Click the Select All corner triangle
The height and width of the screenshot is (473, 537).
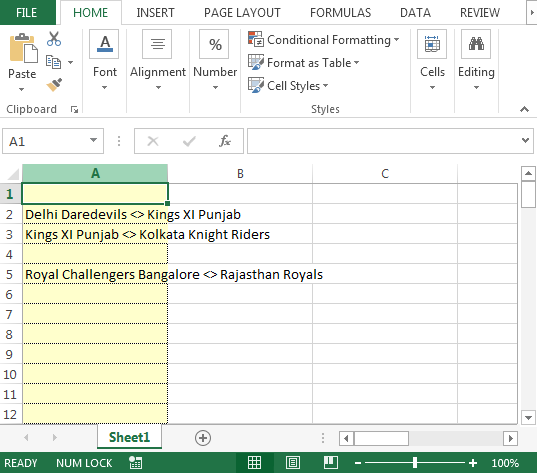(x=13, y=174)
